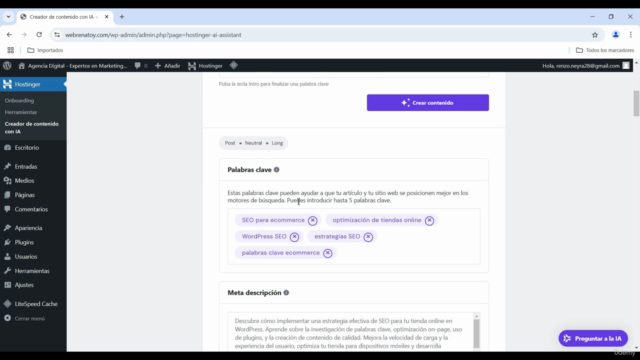Click the 'Añadir' new content item
The image size is (640, 360).
(167, 66)
